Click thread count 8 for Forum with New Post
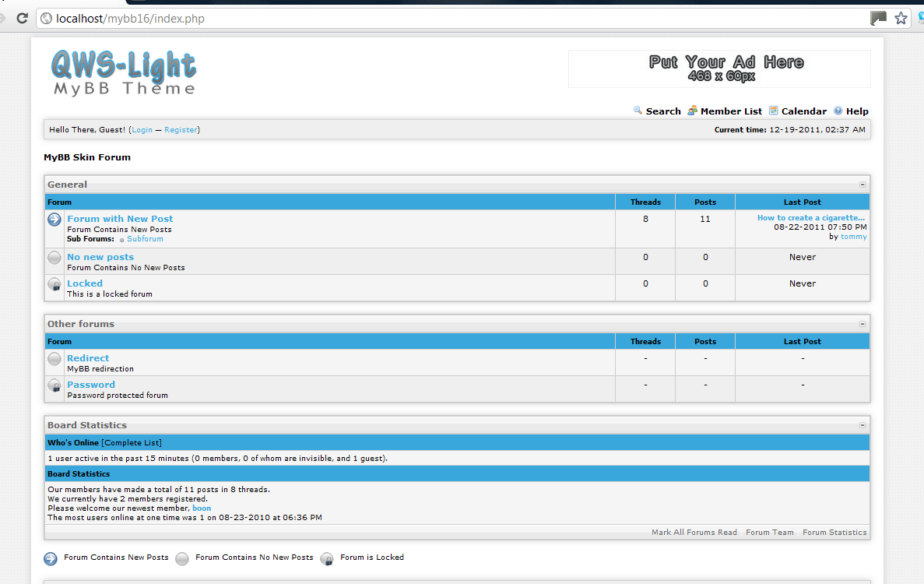Image resolution: width=924 pixels, height=584 pixels. [645, 220]
